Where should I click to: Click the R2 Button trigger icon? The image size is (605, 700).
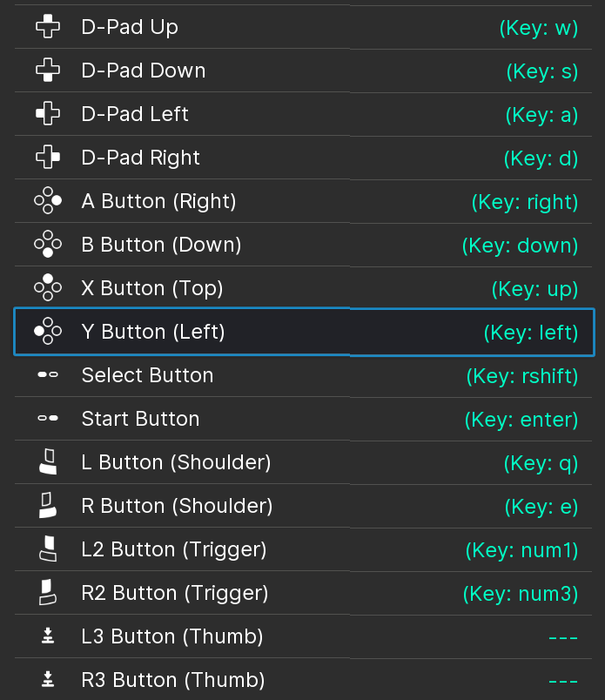(48, 593)
